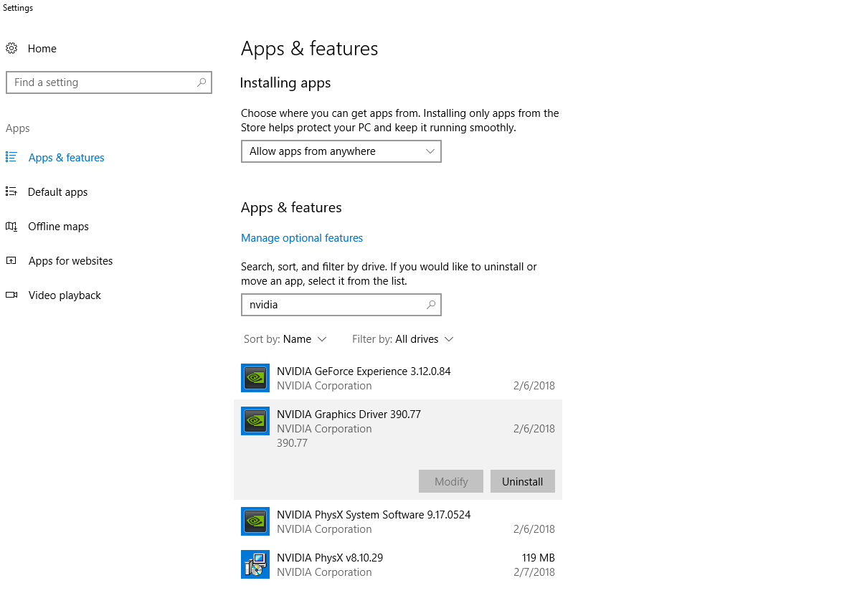Focus the Find a setting field
This screenshot has height=616, width=857.
point(109,82)
